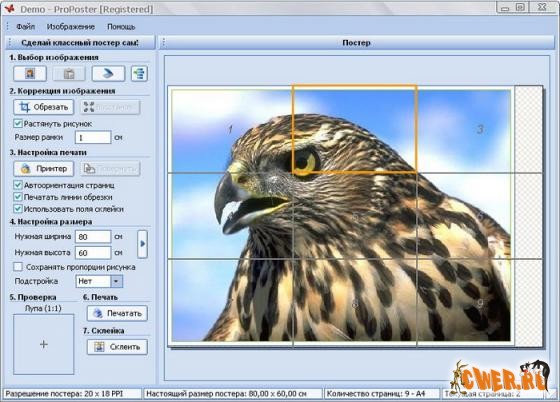Uncheck Печатать линии обрезки option
The width and height of the screenshot is (560, 402).
[x=18, y=197]
